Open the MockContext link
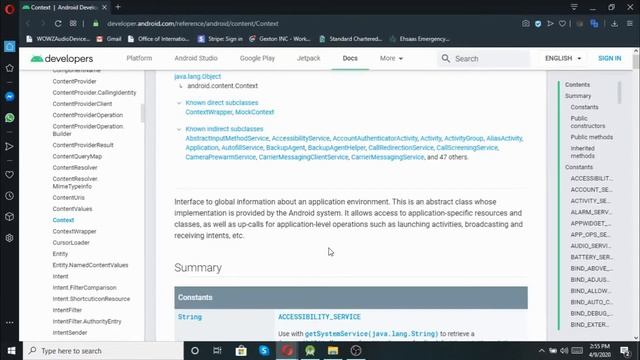This screenshot has width=640, height=360. click(x=254, y=112)
